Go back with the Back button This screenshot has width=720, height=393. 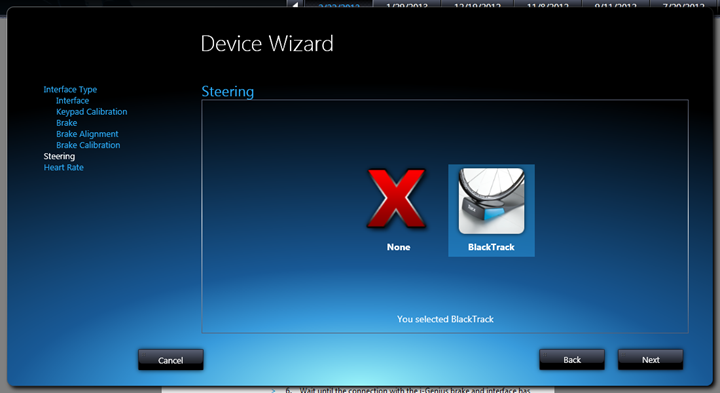tap(572, 359)
